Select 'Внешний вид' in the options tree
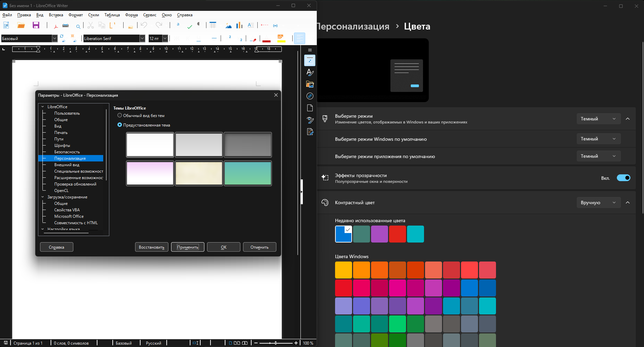Screen dimensions: 644x347 click(x=67, y=165)
